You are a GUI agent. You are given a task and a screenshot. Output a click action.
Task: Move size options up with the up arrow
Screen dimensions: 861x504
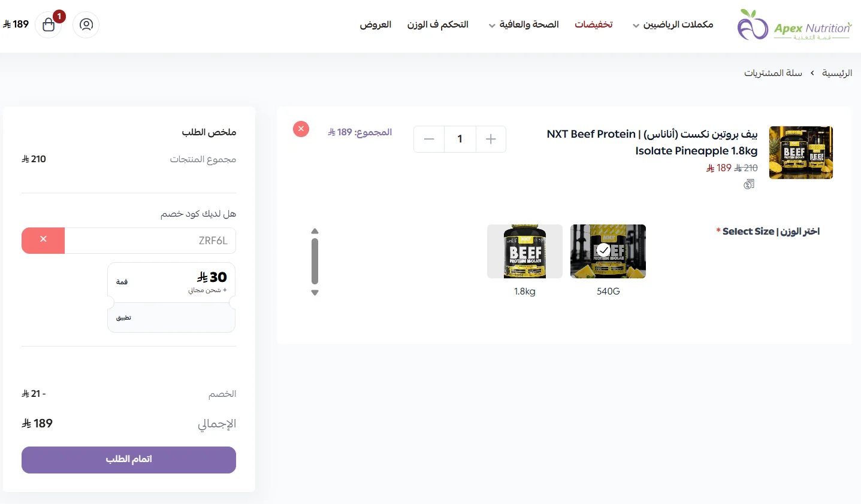click(x=315, y=231)
